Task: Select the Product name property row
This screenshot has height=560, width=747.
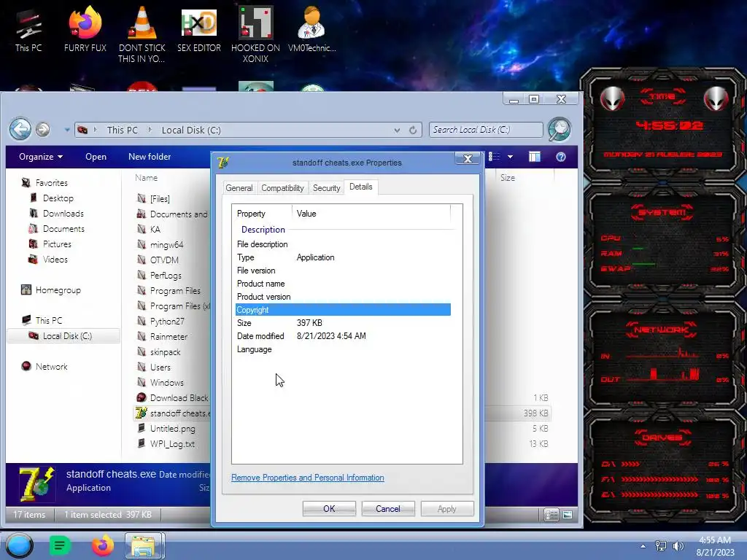Action: coord(343,284)
